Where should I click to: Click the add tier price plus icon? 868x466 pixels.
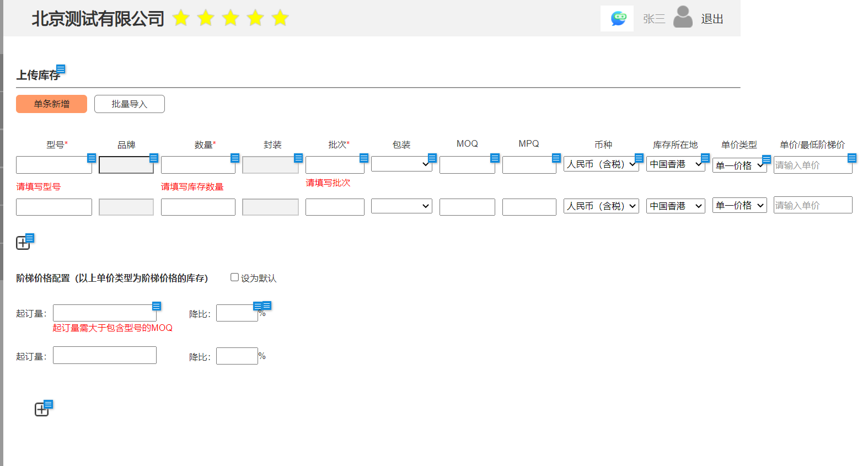click(x=41, y=410)
